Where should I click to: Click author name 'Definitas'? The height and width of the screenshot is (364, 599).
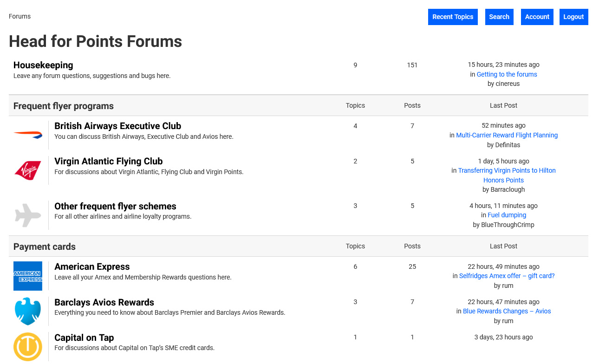point(508,145)
